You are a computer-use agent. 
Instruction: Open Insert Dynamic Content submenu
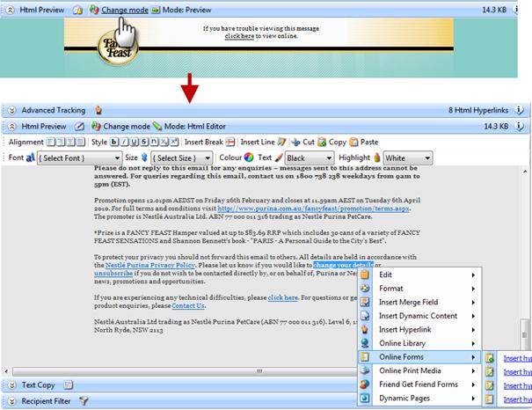pyautogui.click(x=419, y=316)
